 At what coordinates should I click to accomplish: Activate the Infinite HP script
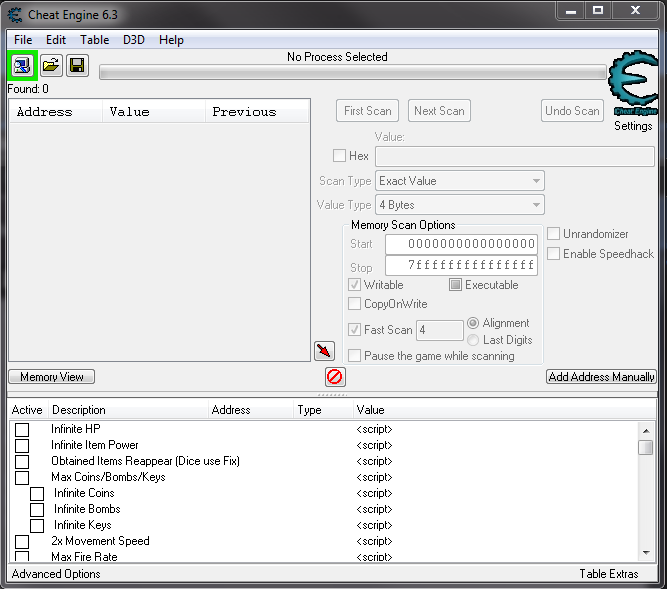[22, 430]
